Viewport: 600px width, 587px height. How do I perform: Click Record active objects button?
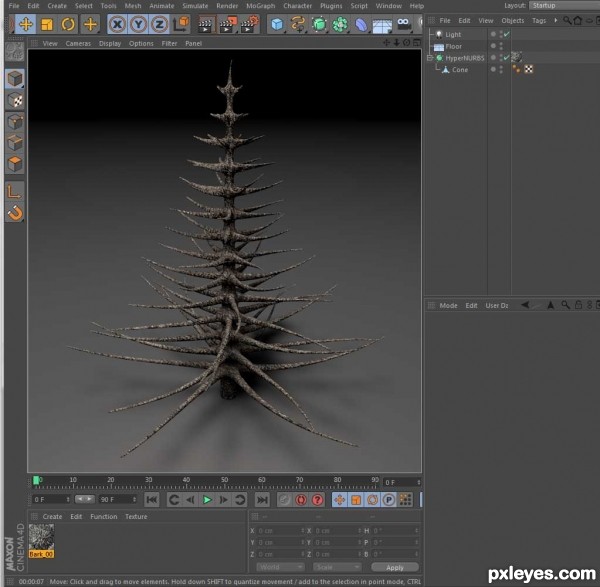click(285, 500)
